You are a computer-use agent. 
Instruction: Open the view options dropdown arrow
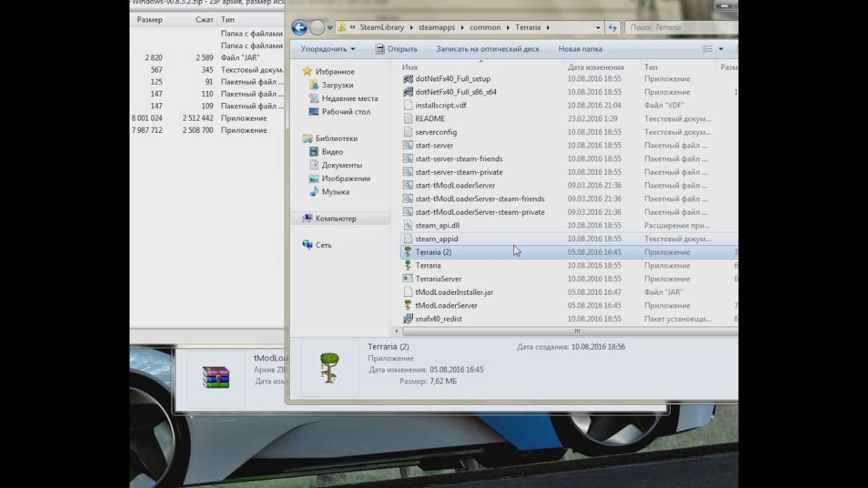pyautogui.click(x=721, y=49)
